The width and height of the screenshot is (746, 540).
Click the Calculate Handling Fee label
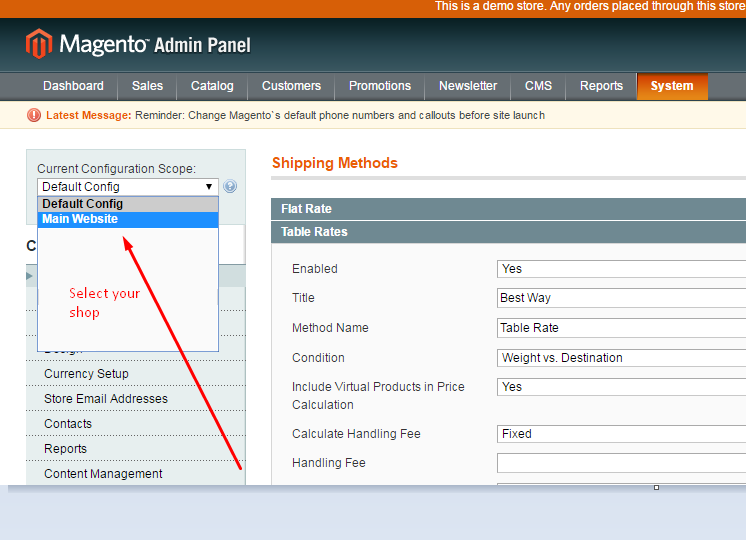click(x=356, y=434)
